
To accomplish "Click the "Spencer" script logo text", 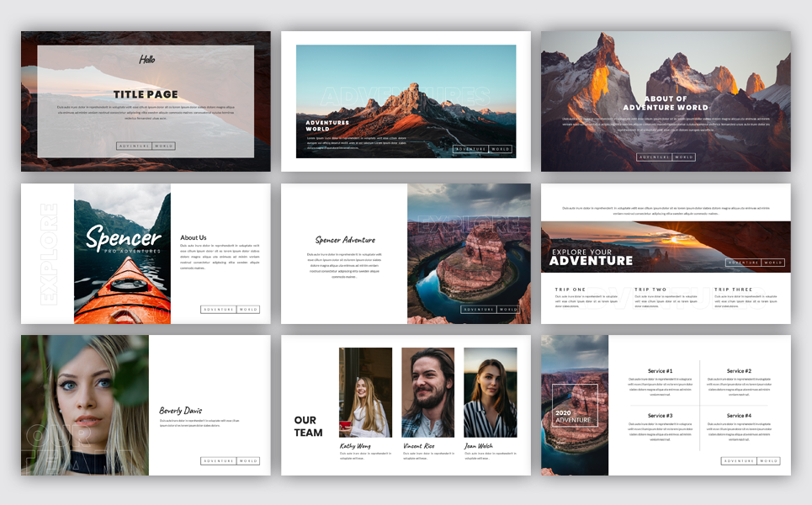I will tap(123, 237).
